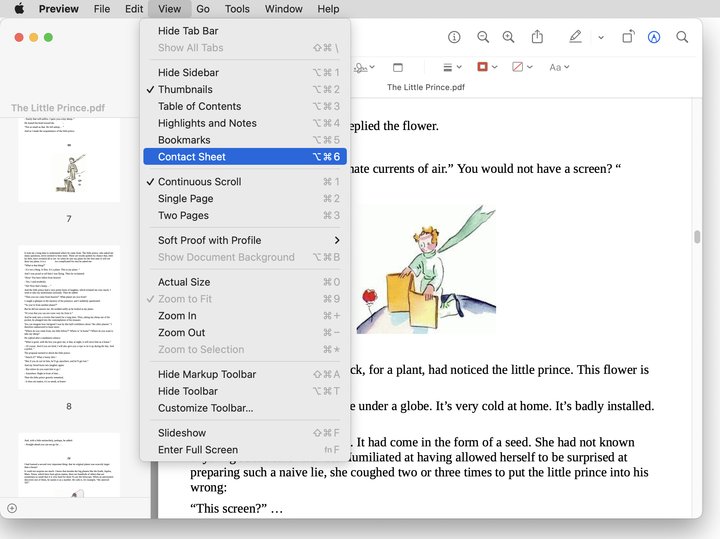This screenshot has width=720, height=539.
Task: Choose Zoom Out from the menu
Action: click(245, 332)
